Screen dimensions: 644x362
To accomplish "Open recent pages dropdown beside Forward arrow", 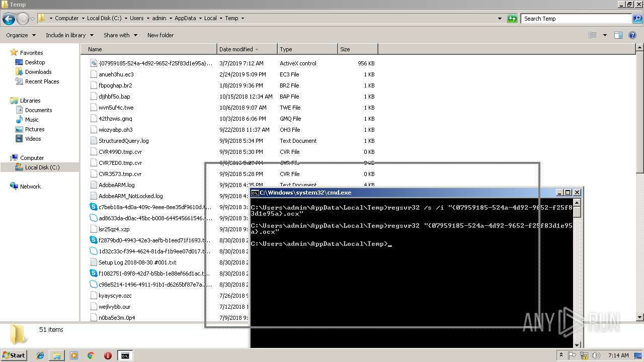I will [32, 19].
